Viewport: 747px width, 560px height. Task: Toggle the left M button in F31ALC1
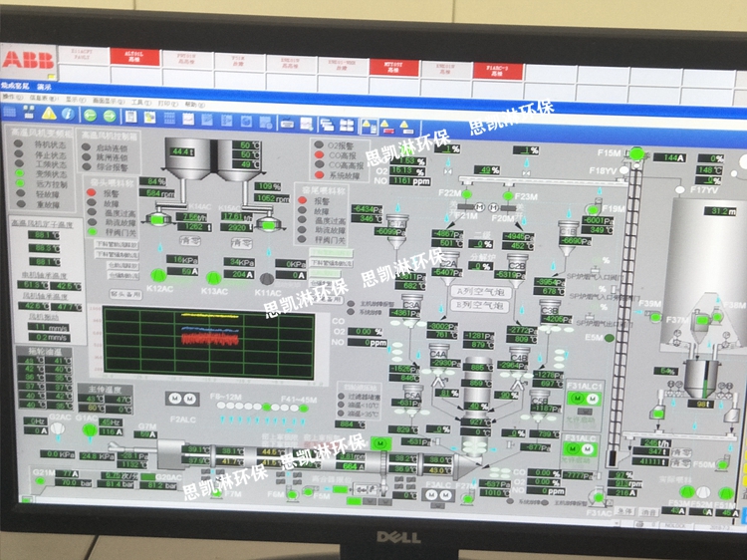pyautogui.click(x=578, y=398)
